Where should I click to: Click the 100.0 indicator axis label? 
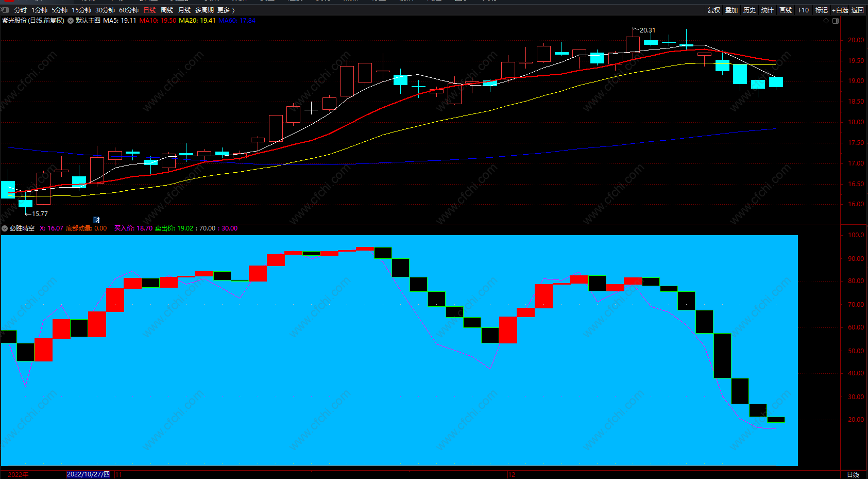pos(856,235)
